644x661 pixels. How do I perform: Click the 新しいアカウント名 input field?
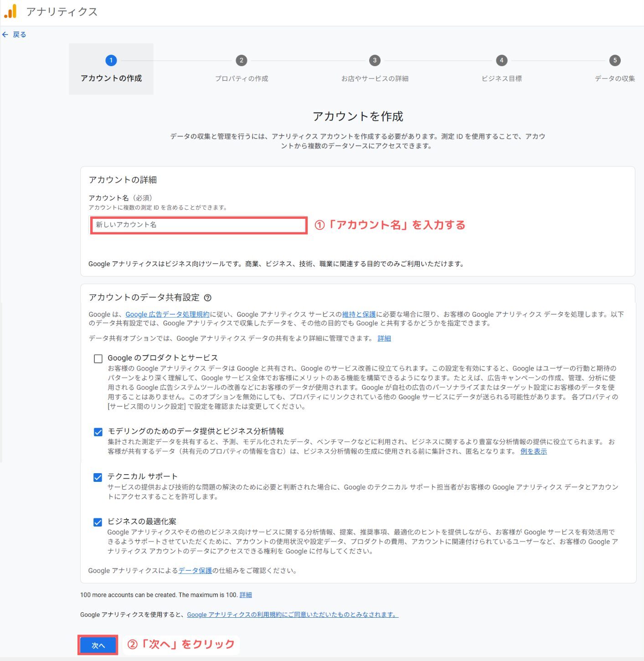coord(199,225)
